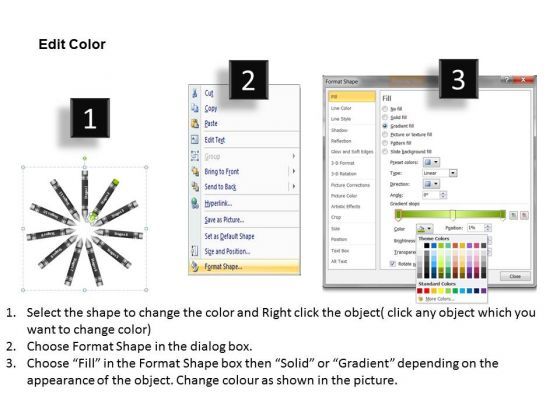
Task: Click the Hyperlink globe icon
Action: (x=195, y=203)
